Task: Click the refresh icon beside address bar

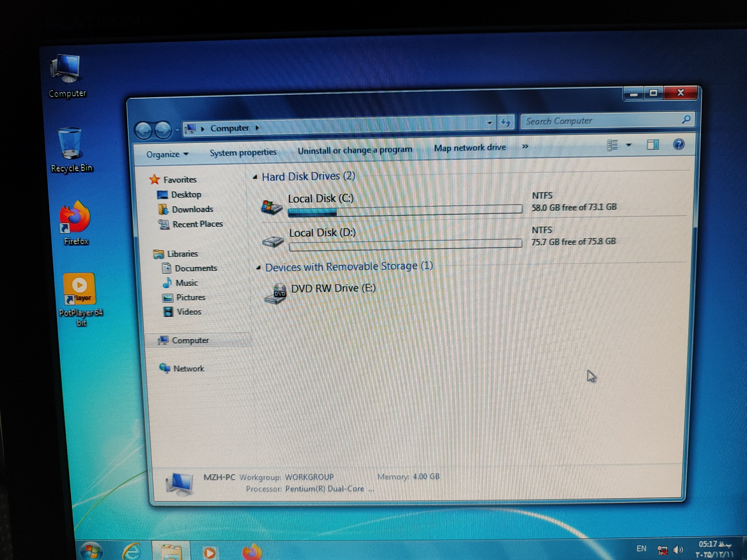Action: click(x=506, y=122)
